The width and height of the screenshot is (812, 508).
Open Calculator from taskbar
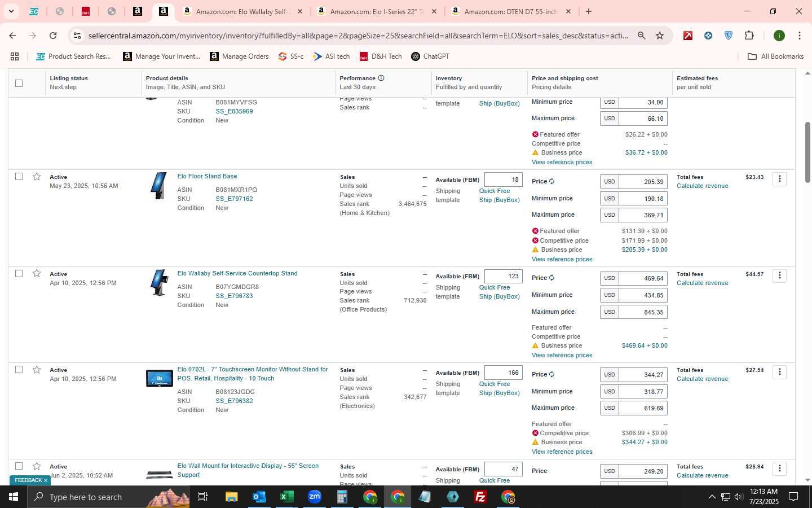[x=342, y=497]
